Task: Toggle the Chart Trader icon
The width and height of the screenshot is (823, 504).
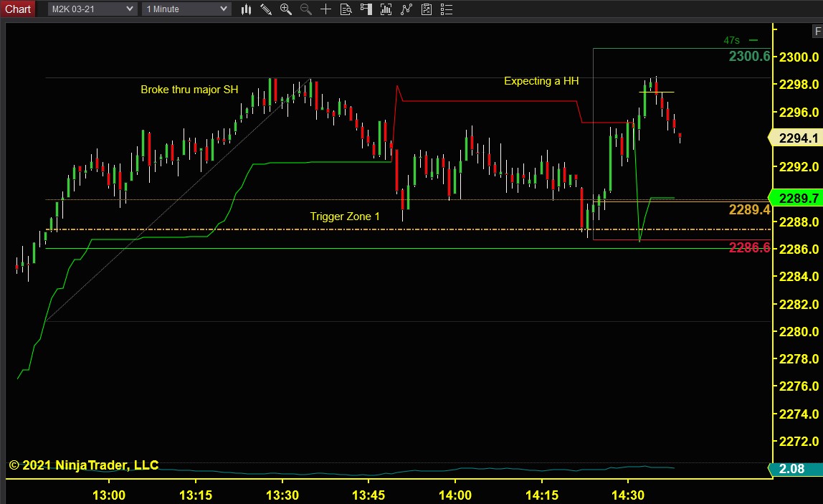Action: click(366, 9)
